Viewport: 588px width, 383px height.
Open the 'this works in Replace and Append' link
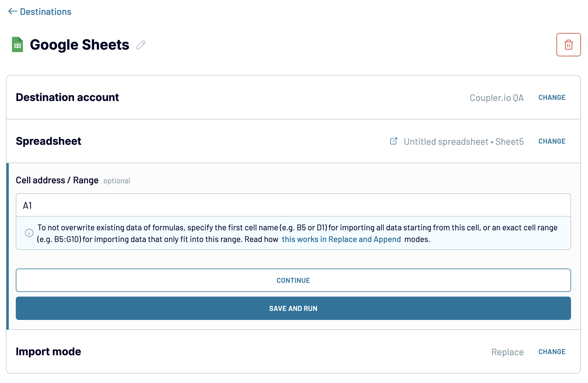[341, 239]
